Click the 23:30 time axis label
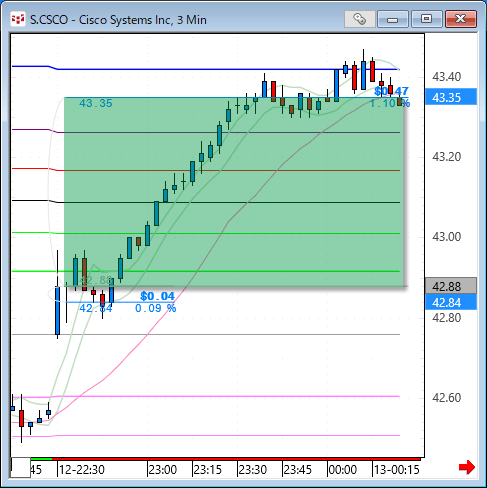 click(253, 470)
